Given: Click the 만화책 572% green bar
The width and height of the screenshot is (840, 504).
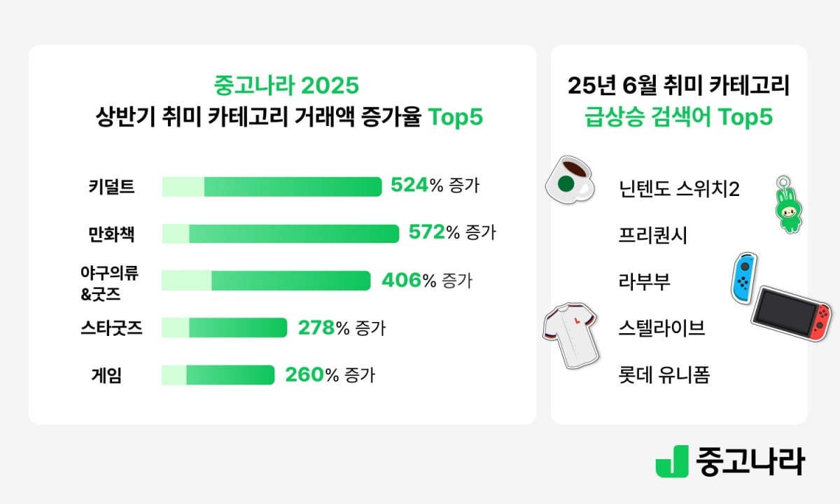Looking at the screenshot, I should click(x=280, y=234).
